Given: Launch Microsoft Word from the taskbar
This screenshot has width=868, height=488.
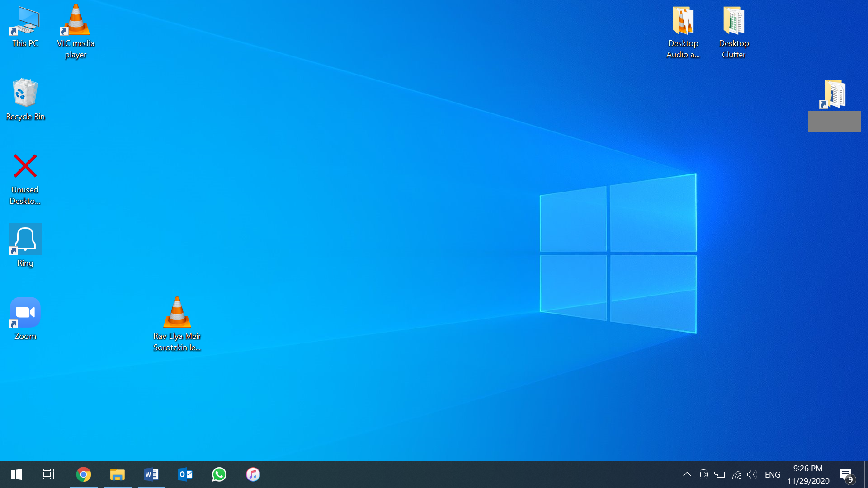Looking at the screenshot, I should pos(151,474).
